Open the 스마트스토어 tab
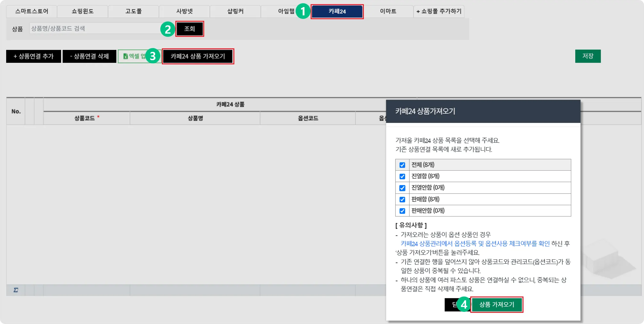The image size is (644, 324). click(32, 11)
